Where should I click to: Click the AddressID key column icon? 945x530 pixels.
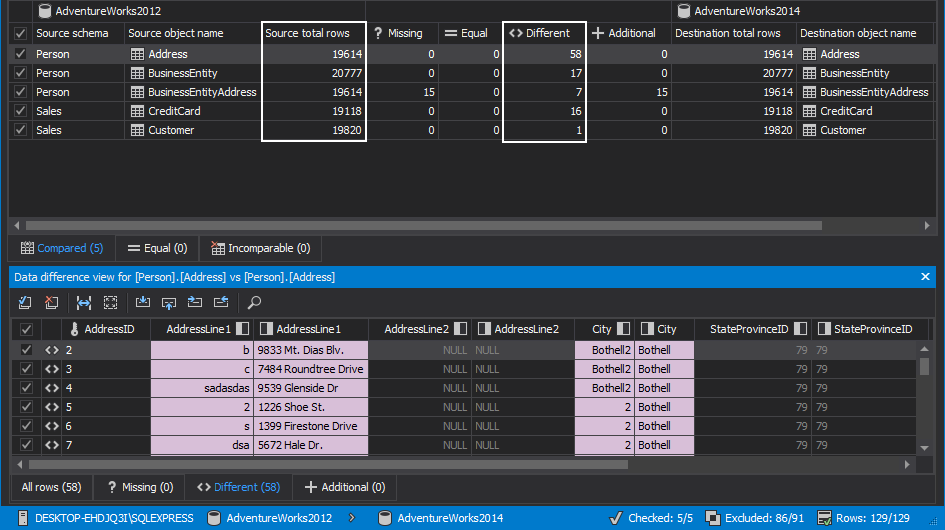point(74,329)
